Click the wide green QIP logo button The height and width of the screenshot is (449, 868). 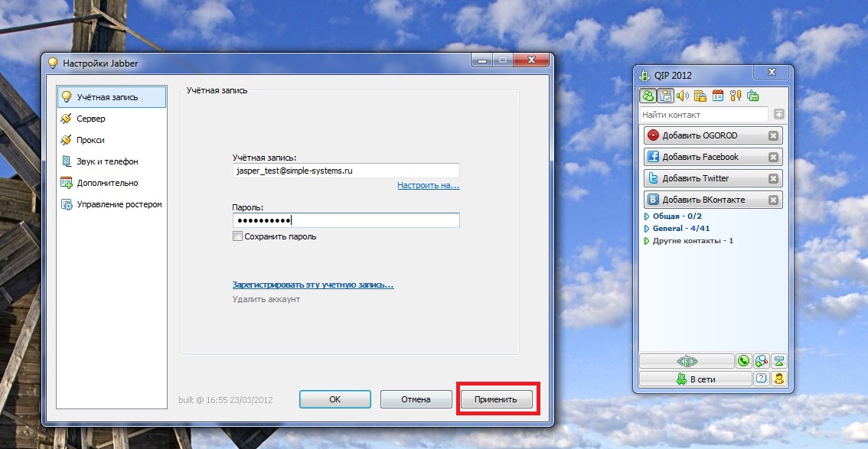[x=687, y=361]
